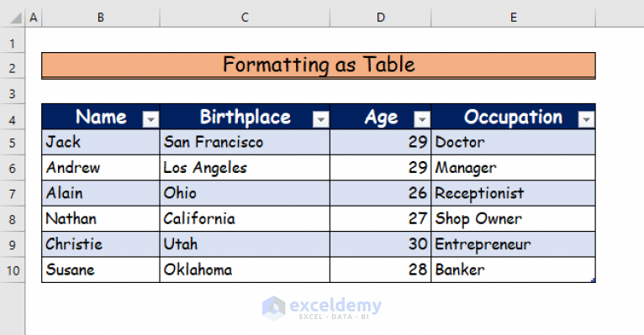
Task: Select column A header
Action: 34,18
